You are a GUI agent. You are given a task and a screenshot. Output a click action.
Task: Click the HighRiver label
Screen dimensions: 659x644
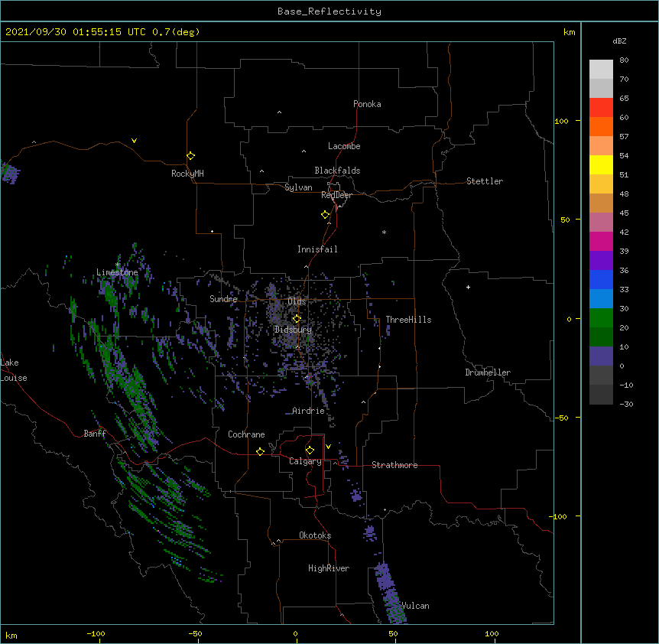pos(329,568)
